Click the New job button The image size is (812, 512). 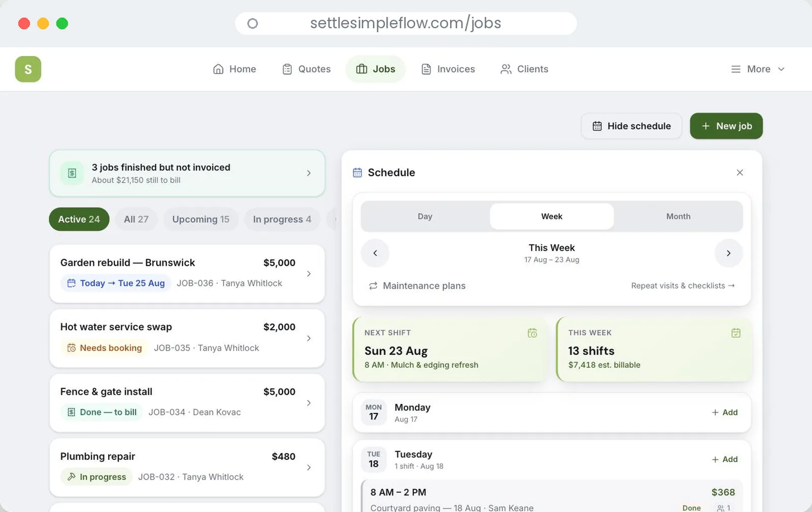pyautogui.click(x=726, y=126)
